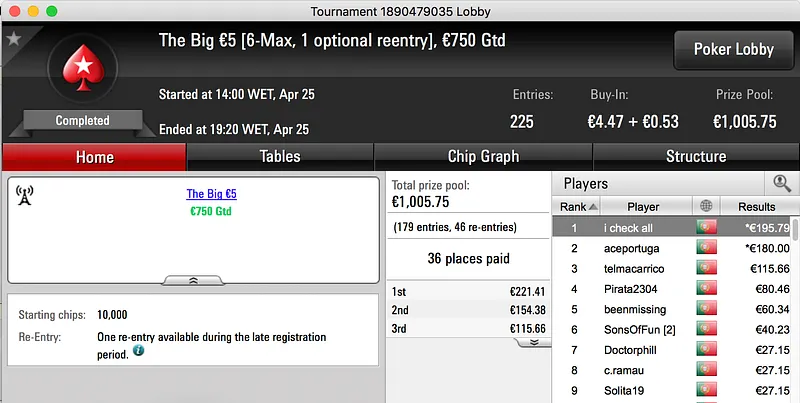
Task: Open player search magnifier icon
Action: coord(781,183)
